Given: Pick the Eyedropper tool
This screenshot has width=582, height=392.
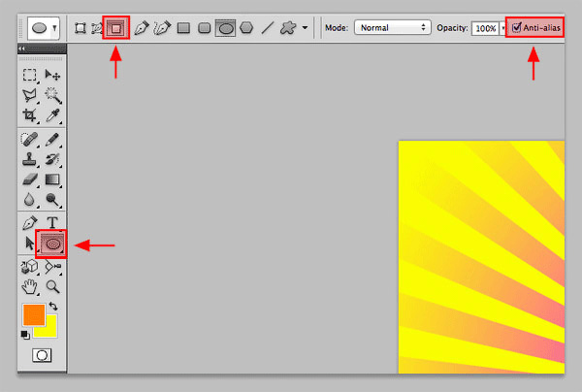Looking at the screenshot, I should click(x=52, y=115).
